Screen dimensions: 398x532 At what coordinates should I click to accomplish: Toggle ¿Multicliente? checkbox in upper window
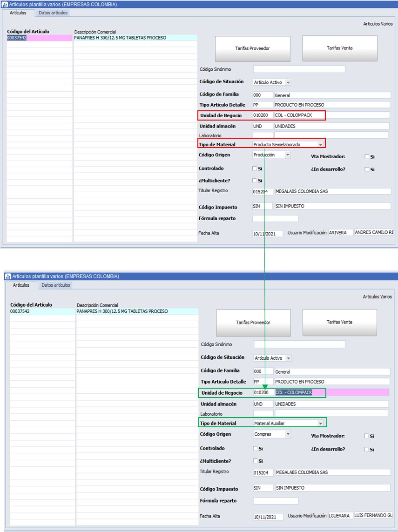[x=255, y=181]
